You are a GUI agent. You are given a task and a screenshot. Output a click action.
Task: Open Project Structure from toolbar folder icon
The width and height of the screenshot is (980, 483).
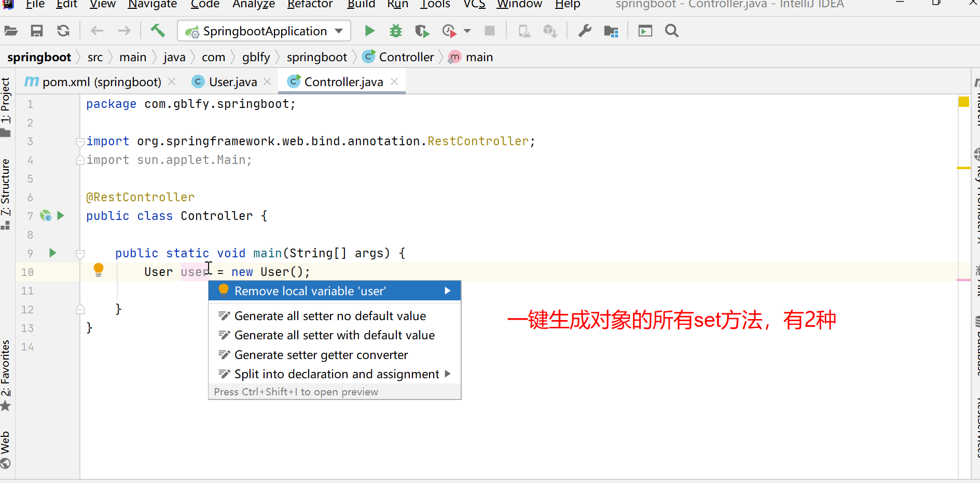(611, 31)
